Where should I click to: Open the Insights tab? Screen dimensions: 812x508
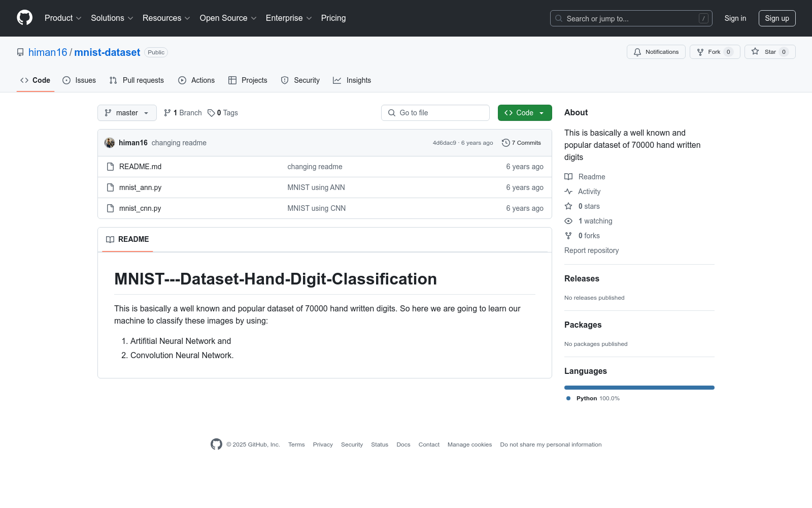[352, 80]
